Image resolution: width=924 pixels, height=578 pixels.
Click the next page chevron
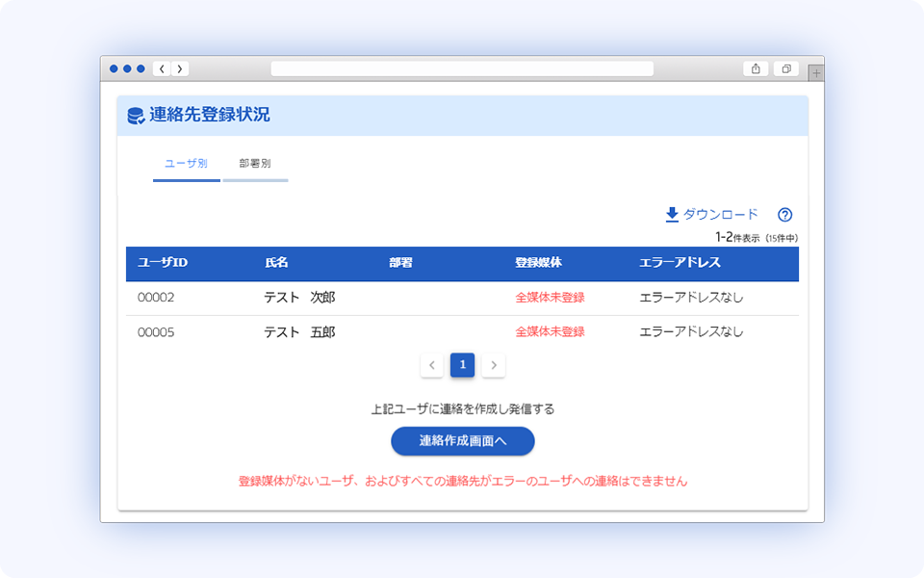[x=494, y=365]
